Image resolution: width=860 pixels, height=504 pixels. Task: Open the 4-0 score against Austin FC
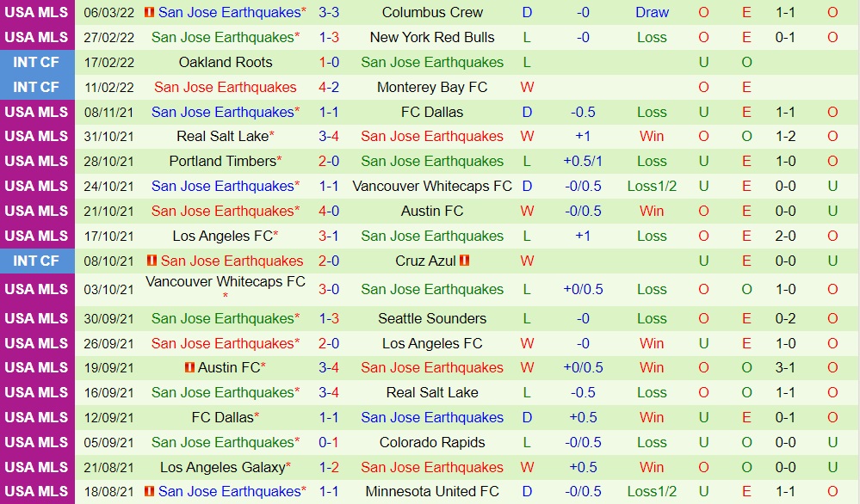tap(329, 211)
